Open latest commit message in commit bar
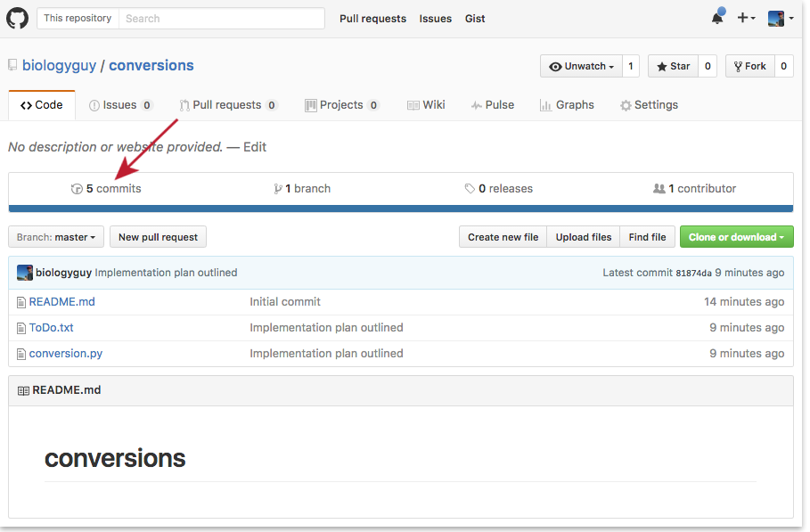The width and height of the screenshot is (810, 532). 167,273
